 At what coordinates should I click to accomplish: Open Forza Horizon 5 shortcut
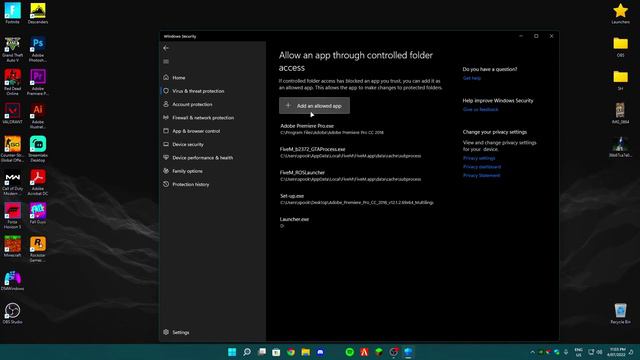12,216
